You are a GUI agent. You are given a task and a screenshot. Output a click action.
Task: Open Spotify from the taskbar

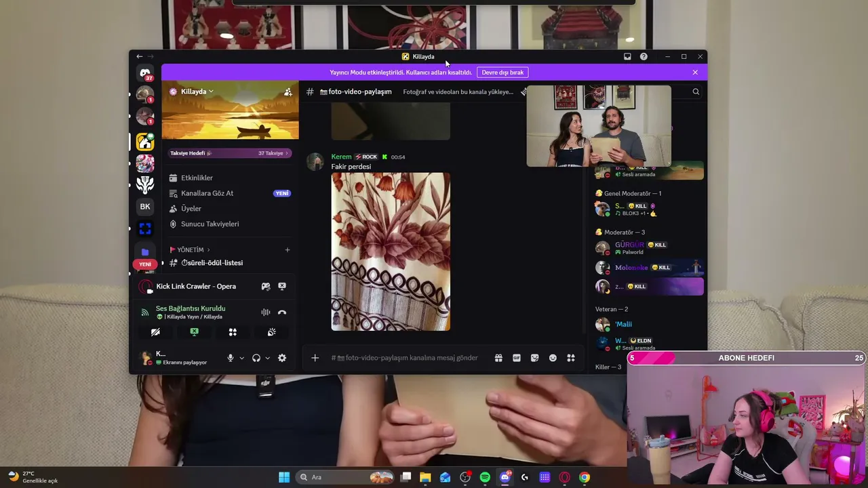(485, 477)
